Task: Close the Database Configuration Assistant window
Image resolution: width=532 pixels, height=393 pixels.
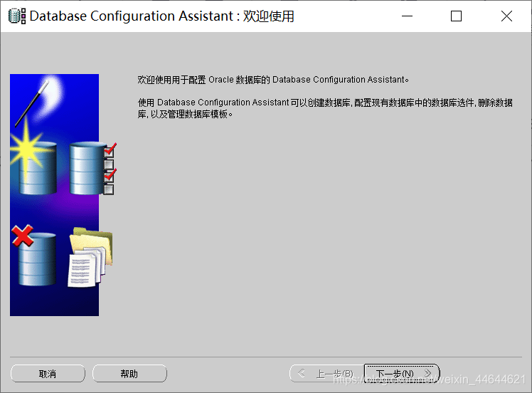Action: point(506,16)
